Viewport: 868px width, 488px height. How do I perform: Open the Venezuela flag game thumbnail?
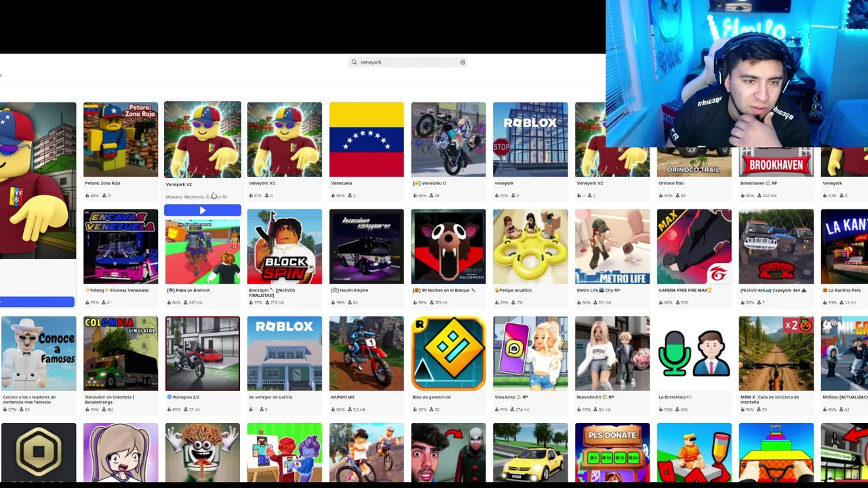click(x=366, y=140)
